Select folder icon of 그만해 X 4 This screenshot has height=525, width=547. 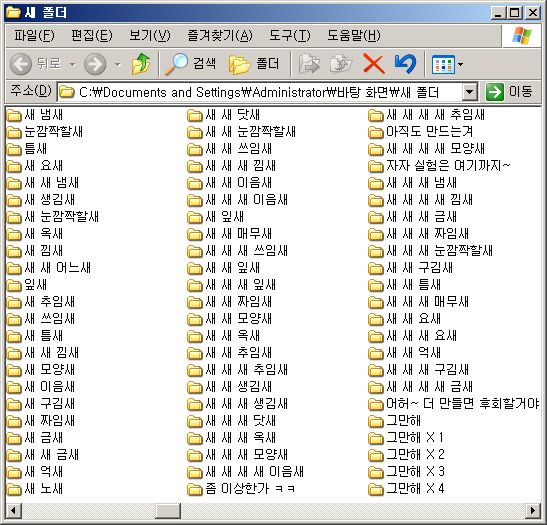(376, 489)
